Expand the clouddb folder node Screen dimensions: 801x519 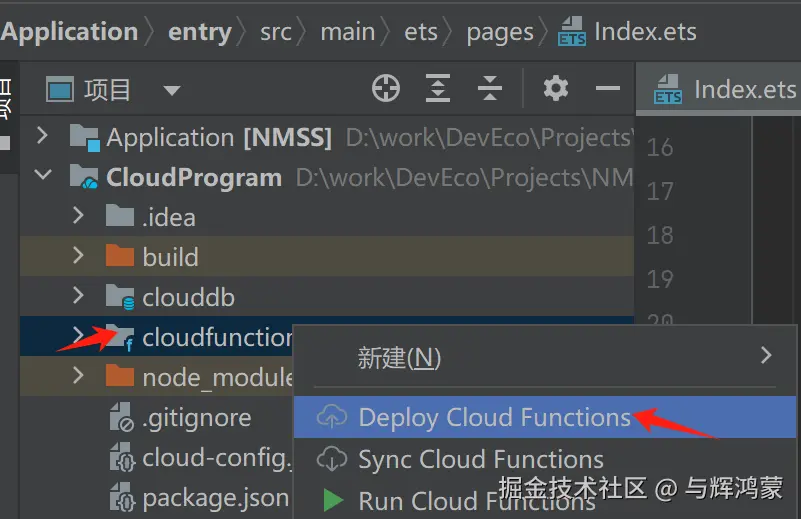[x=78, y=295]
